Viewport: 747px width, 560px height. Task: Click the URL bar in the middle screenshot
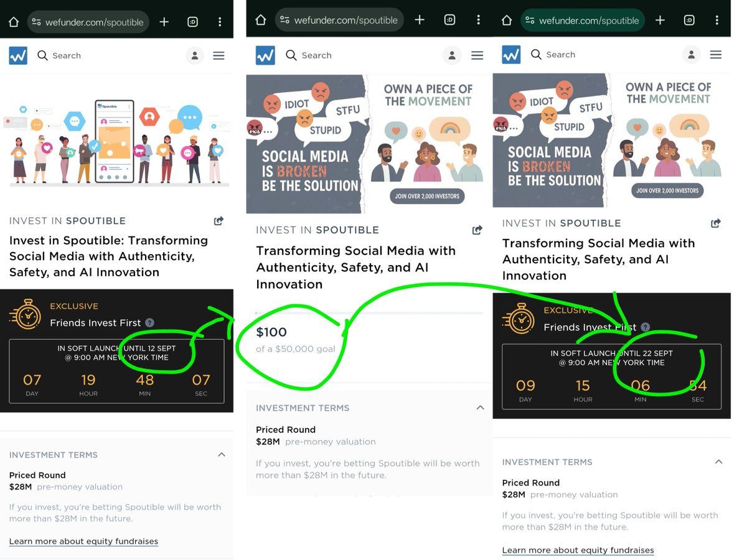point(339,20)
